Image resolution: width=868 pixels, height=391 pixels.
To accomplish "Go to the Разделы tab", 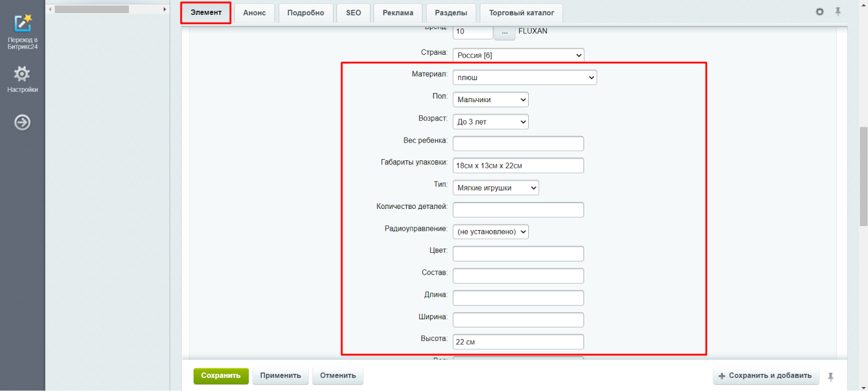I will 451,13.
